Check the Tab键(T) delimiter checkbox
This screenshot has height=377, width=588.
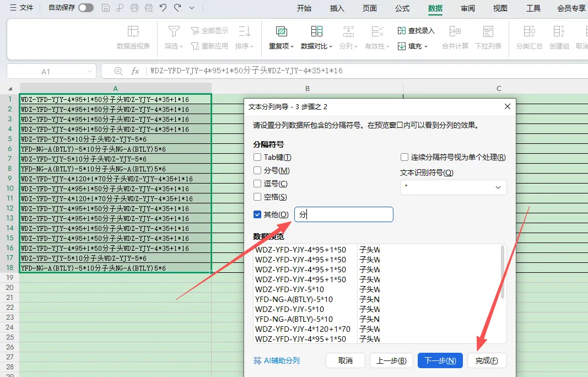click(257, 157)
